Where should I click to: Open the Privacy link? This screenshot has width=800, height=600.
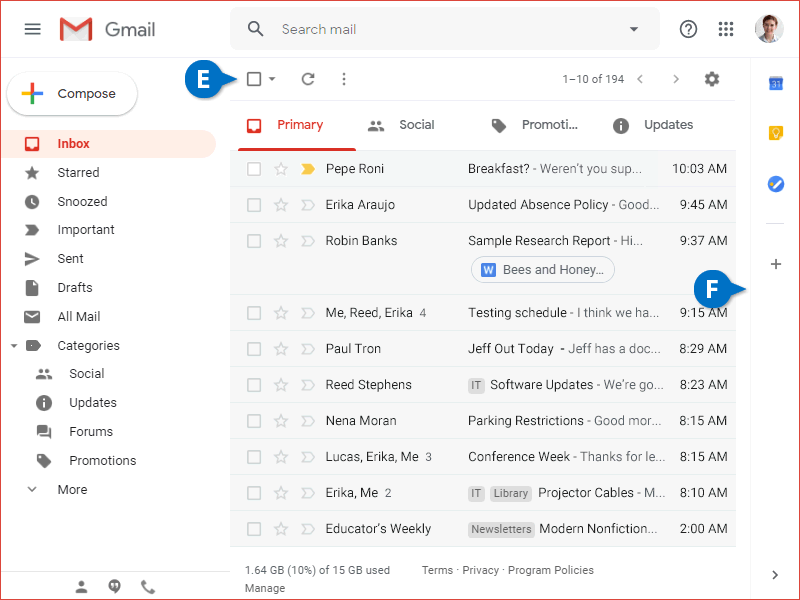pos(481,570)
